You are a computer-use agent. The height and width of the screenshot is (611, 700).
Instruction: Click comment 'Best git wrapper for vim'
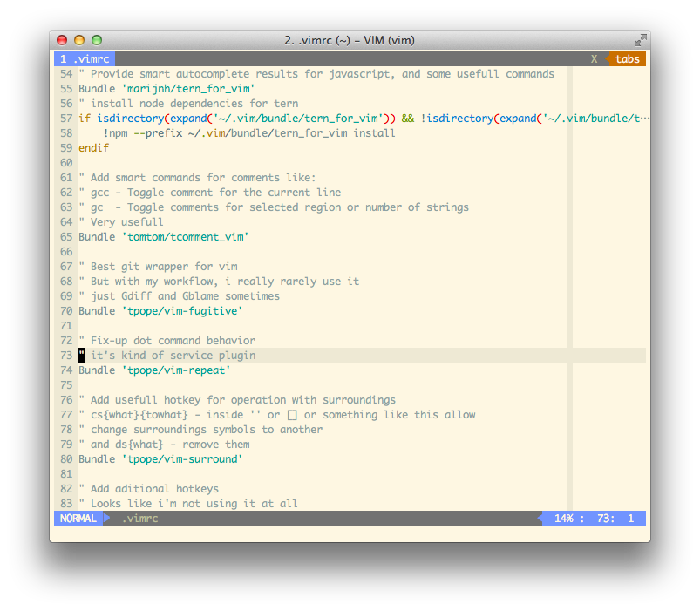tap(164, 267)
